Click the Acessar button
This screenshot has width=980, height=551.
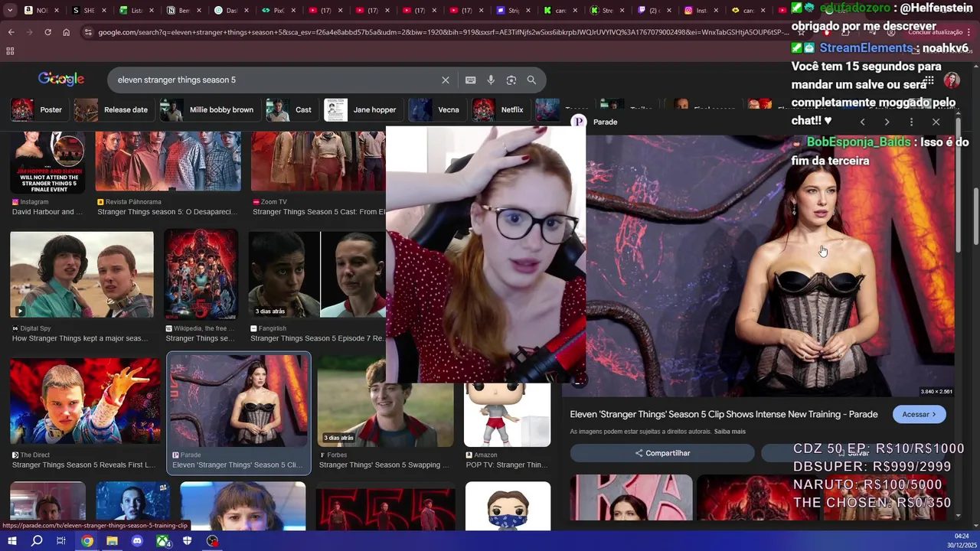click(x=919, y=414)
